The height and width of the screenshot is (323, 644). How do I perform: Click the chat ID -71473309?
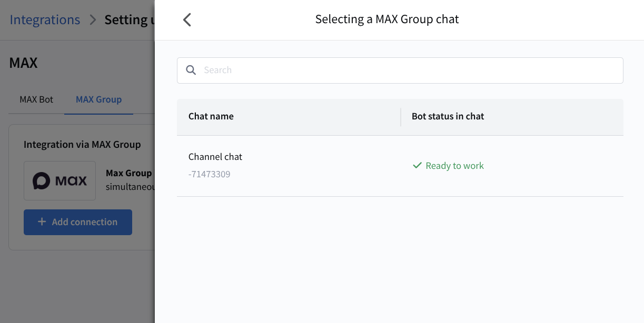click(210, 174)
